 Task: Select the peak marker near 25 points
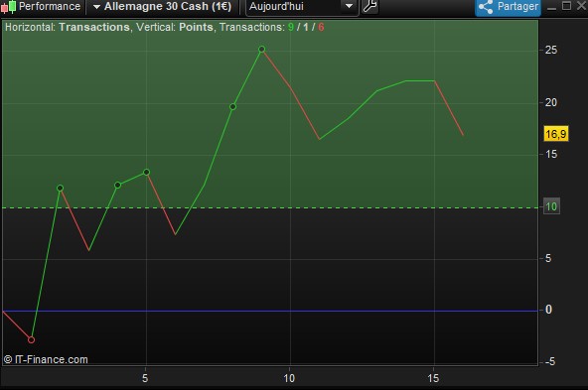[262, 49]
